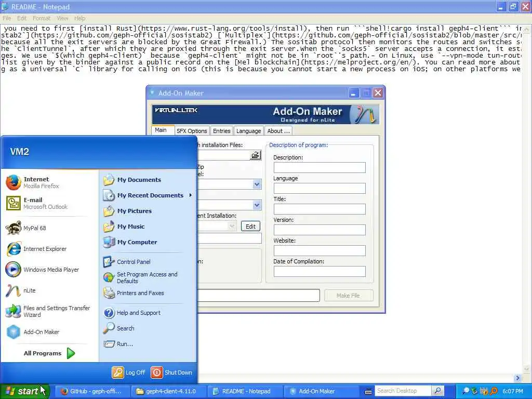The image size is (532, 399).
Task: Open Search from Start menu
Action: [119, 328]
